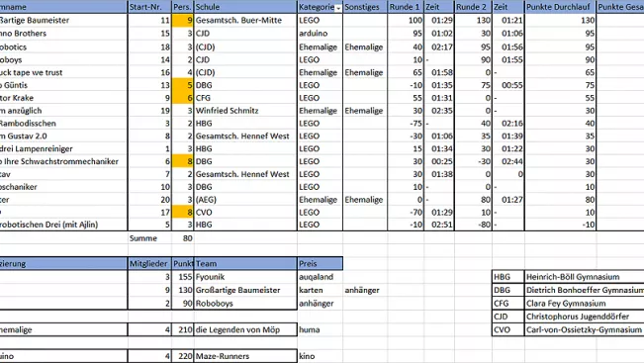Image resolution: width=644 pixels, height=363 pixels.
Task: Click the huma prize cell
Action: tap(320, 329)
